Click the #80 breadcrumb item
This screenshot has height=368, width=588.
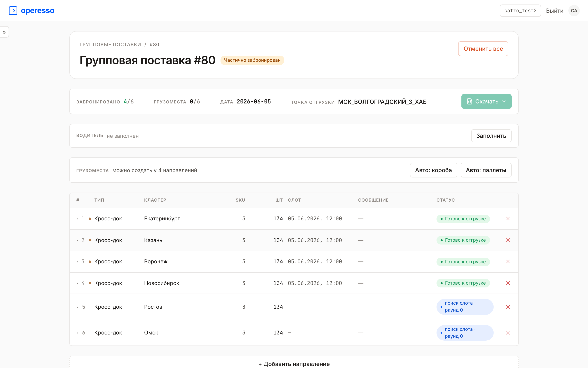pos(154,45)
